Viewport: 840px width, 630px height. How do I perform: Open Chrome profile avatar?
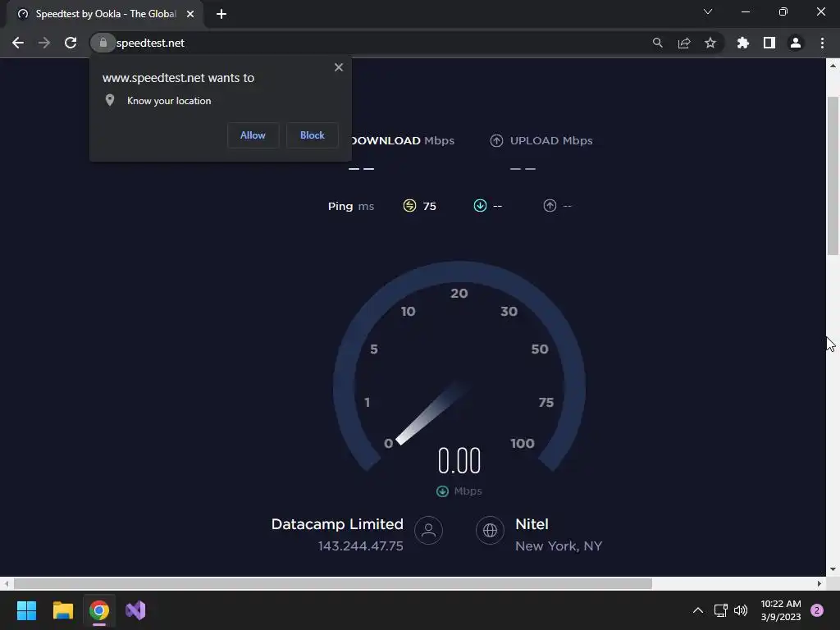pyautogui.click(x=796, y=43)
